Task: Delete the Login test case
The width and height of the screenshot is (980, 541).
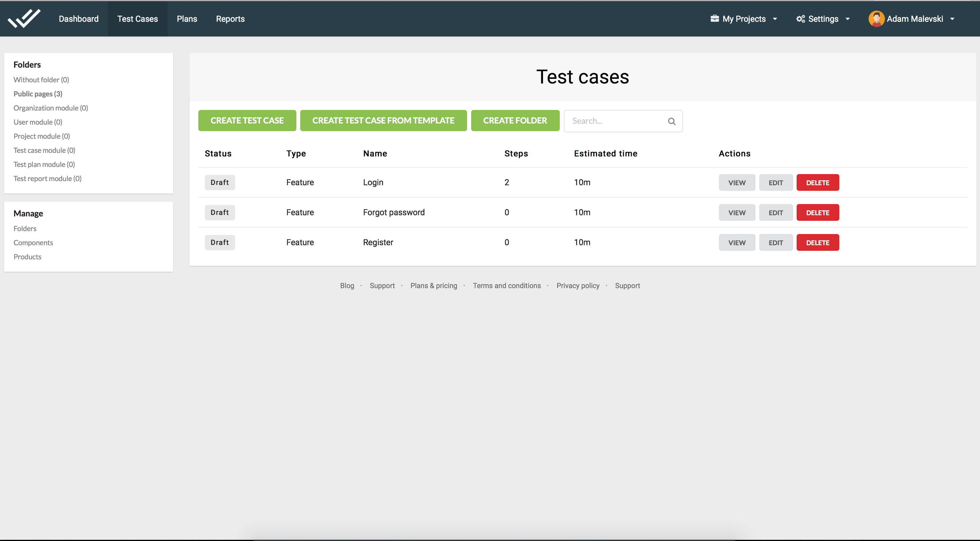Action: tap(818, 183)
